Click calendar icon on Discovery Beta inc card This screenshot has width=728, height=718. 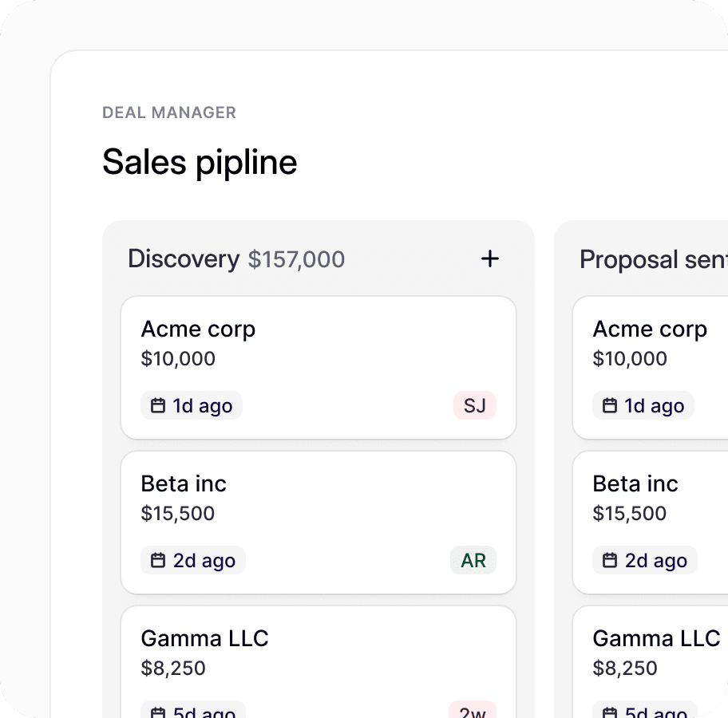158,561
